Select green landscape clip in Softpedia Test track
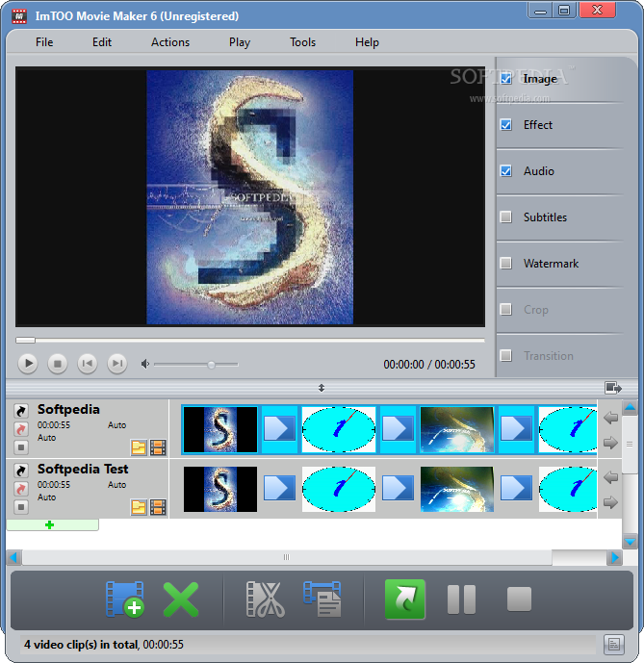The width and height of the screenshot is (644, 663). pos(457,489)
